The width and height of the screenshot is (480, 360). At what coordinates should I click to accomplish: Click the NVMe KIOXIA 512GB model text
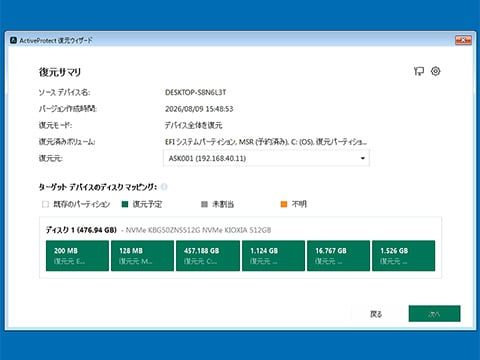(x=198, y=230)
